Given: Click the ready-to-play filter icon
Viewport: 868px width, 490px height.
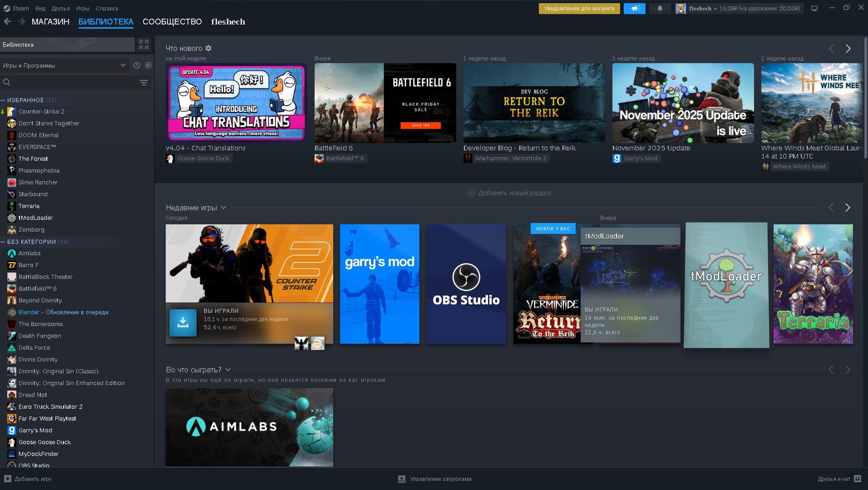Looking at the screenshot, I should (148, 65).
